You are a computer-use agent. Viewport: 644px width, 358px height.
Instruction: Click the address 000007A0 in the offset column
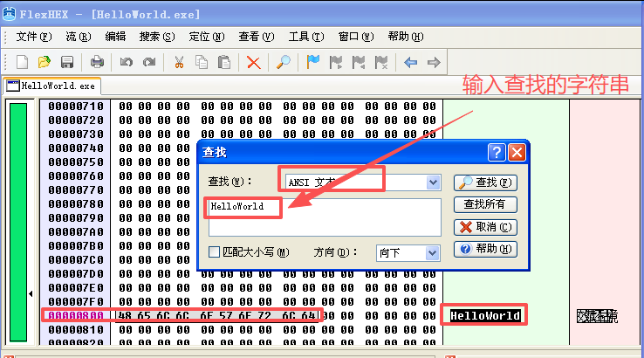point(76,232)
